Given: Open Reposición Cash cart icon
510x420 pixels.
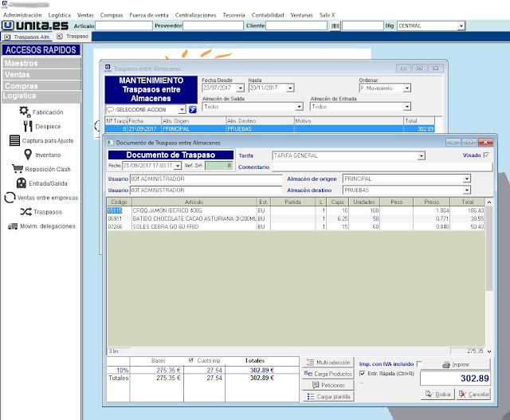Looking at the screenshot, I should pyautogui.click(x=18, y=169).
